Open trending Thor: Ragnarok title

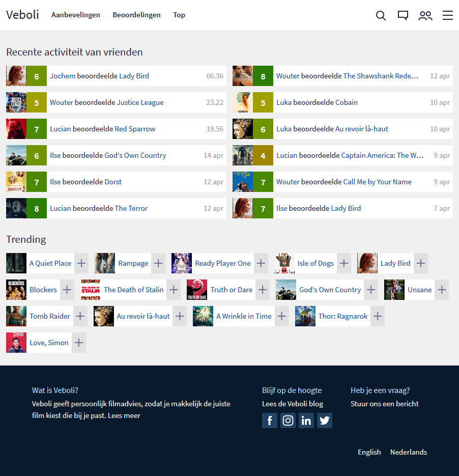343,316
